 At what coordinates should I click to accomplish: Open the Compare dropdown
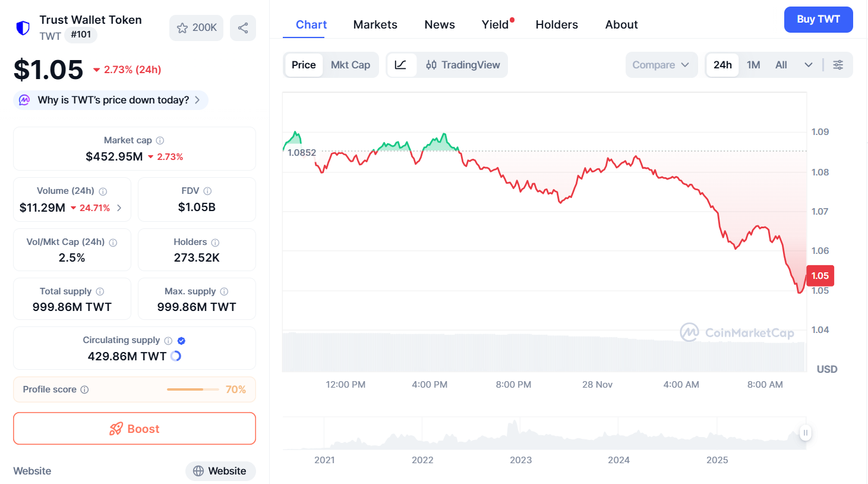(x=661, y=65)
